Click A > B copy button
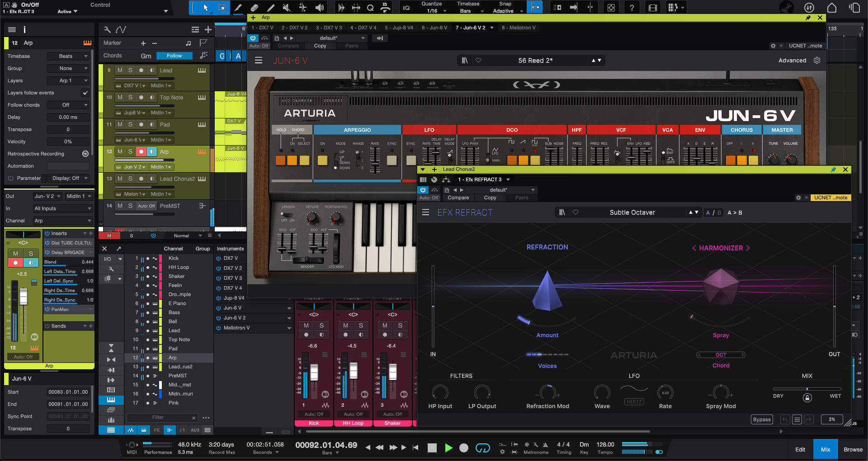Image resolution: width=868 pixels, height=461 pixels. tap(735, 212)
